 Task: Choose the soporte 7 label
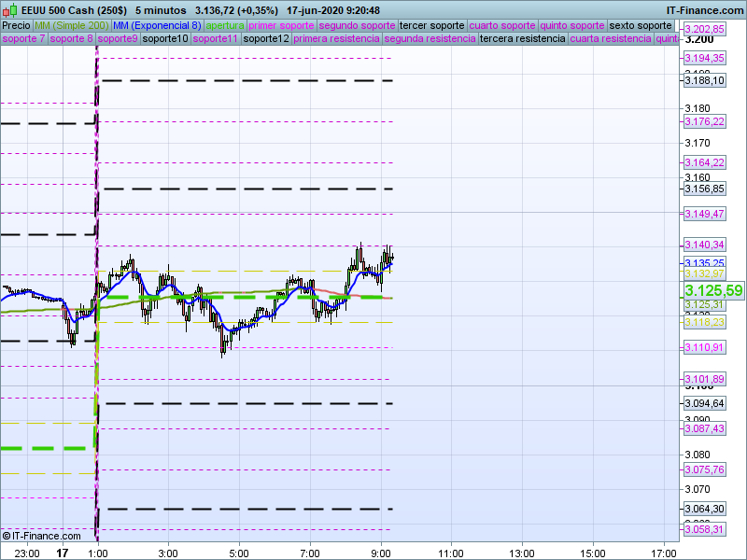[x=23, y=38]
